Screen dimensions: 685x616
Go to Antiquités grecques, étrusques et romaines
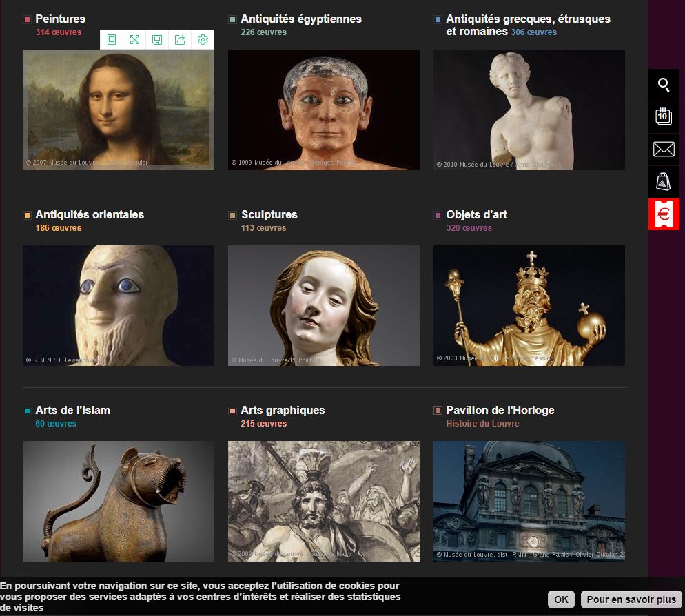click(x=528, y=25)
